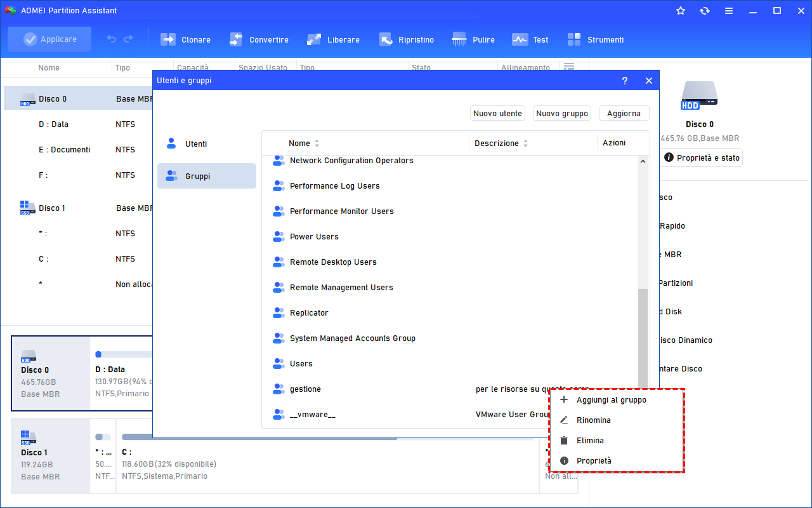Choose Rinomina from the context menu
This screenshot has height=508, width=812.
617,420
